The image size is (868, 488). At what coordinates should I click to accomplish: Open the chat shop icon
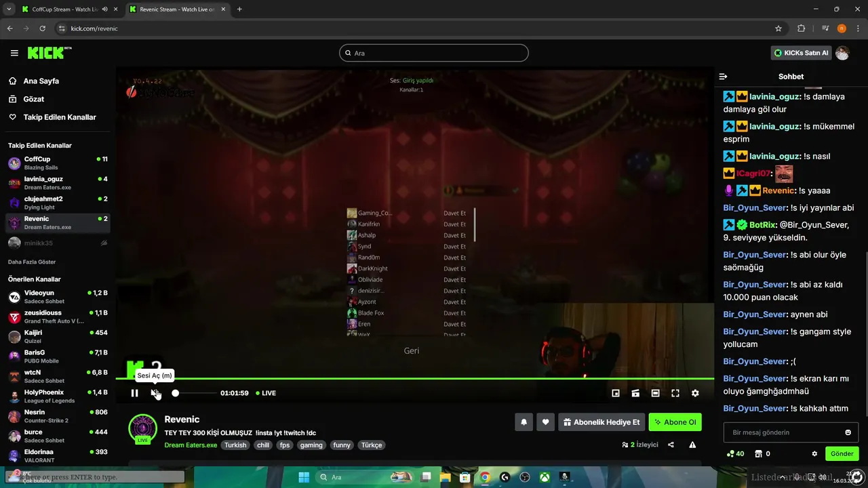point(759,454)
